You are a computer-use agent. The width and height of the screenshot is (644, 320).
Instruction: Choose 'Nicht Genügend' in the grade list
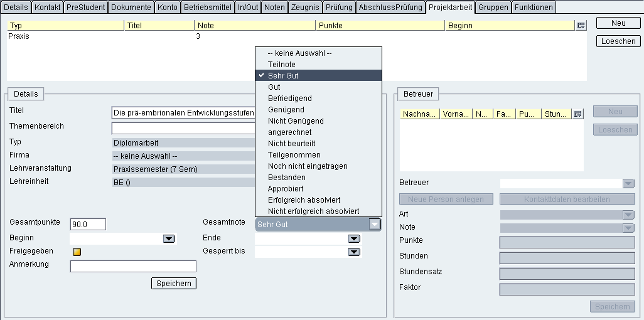point(295,121)
